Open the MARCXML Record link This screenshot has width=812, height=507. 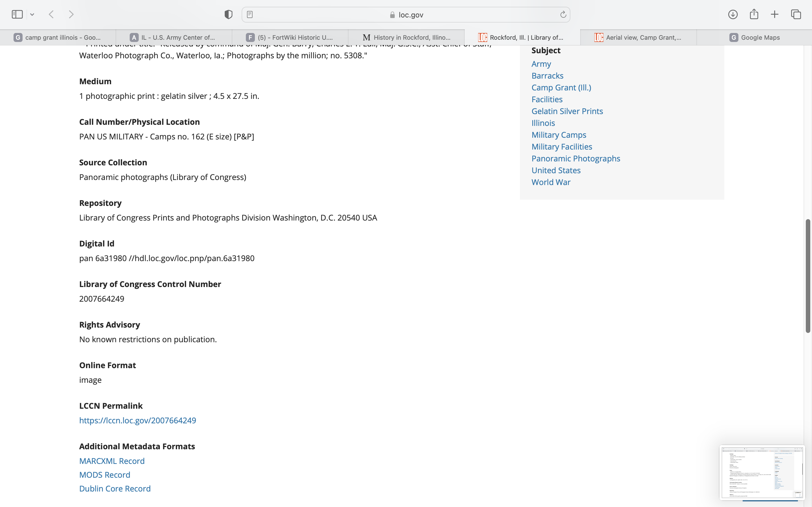click(x=112, y=461)
